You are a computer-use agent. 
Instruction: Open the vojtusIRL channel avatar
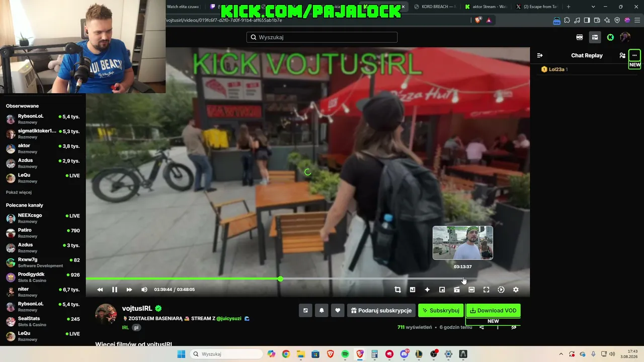(106, 314)
